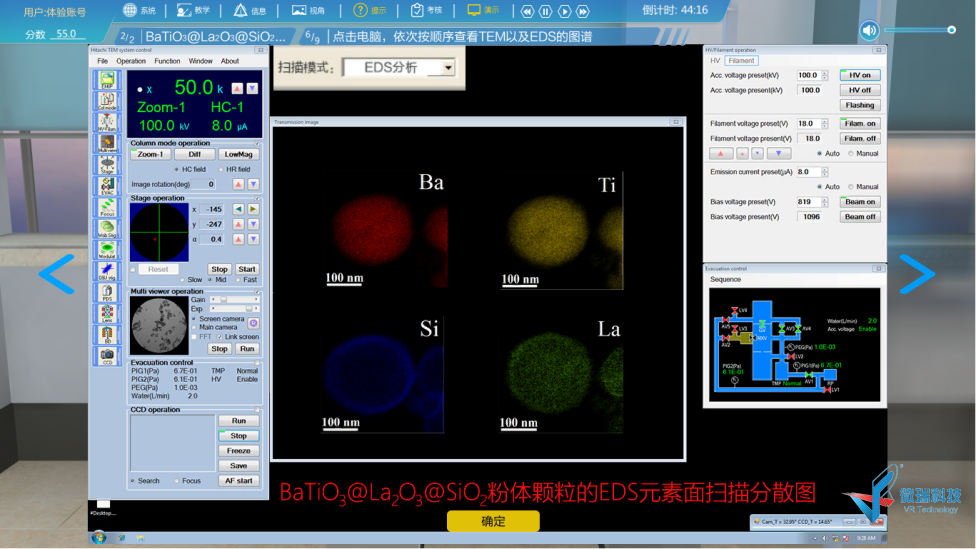
Task: Choose Main camera radio option
Action: click(x=194, y=327)
